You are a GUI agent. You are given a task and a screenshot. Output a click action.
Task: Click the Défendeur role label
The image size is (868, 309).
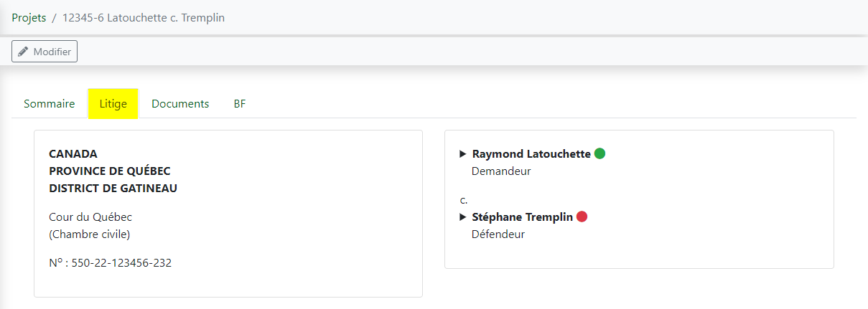click(498, 234)
